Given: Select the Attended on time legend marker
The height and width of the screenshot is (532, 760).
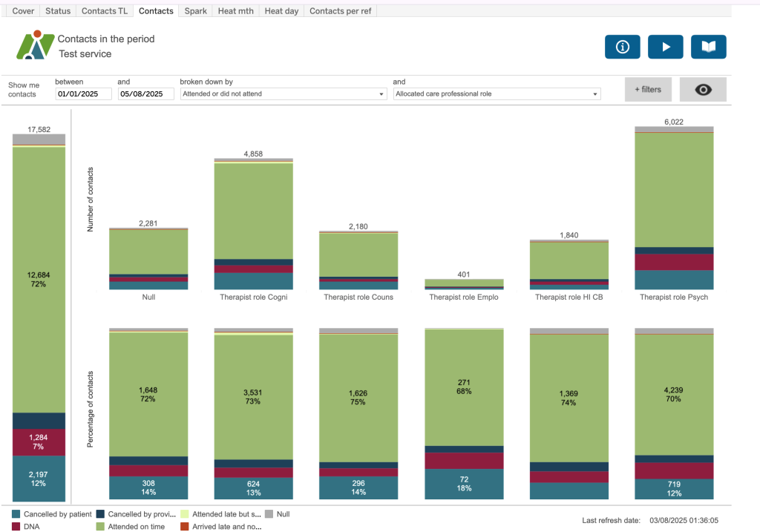Looking at the screenshot, I should [101, 527].
